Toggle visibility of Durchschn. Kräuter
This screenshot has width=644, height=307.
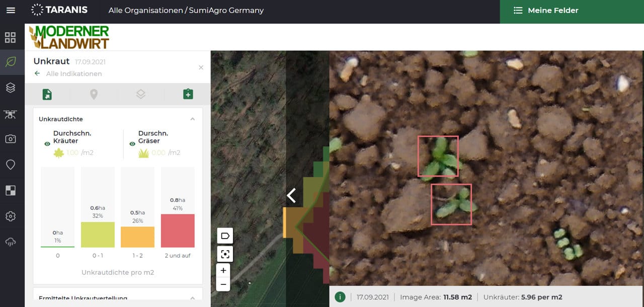pos(47,144)
